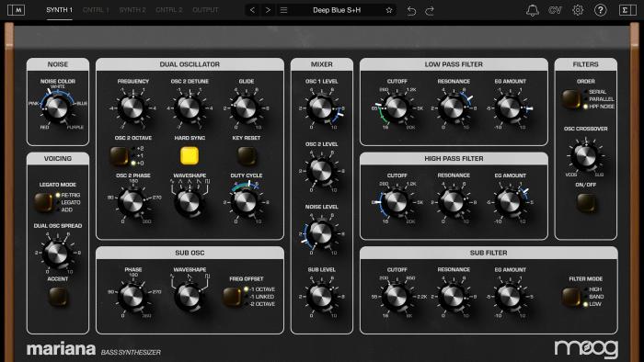Viewport: 644px width, 362px height.
Task: Click the OSC 2 Level knob
Action: [321, 171]
